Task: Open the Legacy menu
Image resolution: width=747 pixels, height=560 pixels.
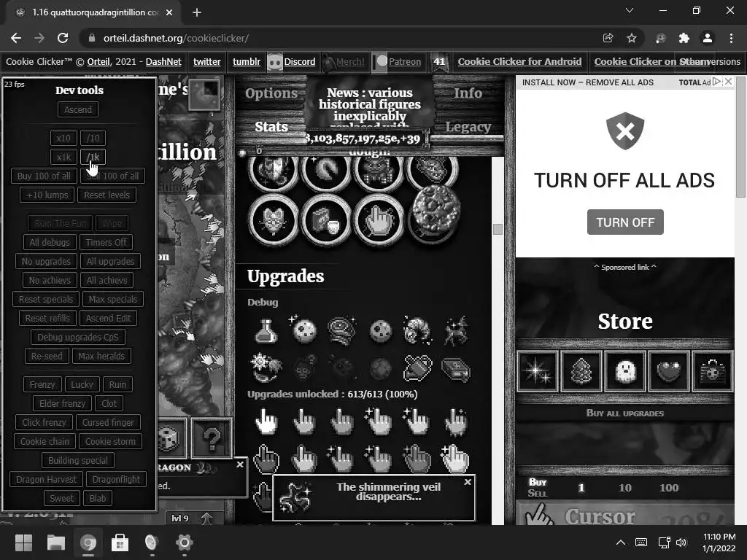Action: 468,127
